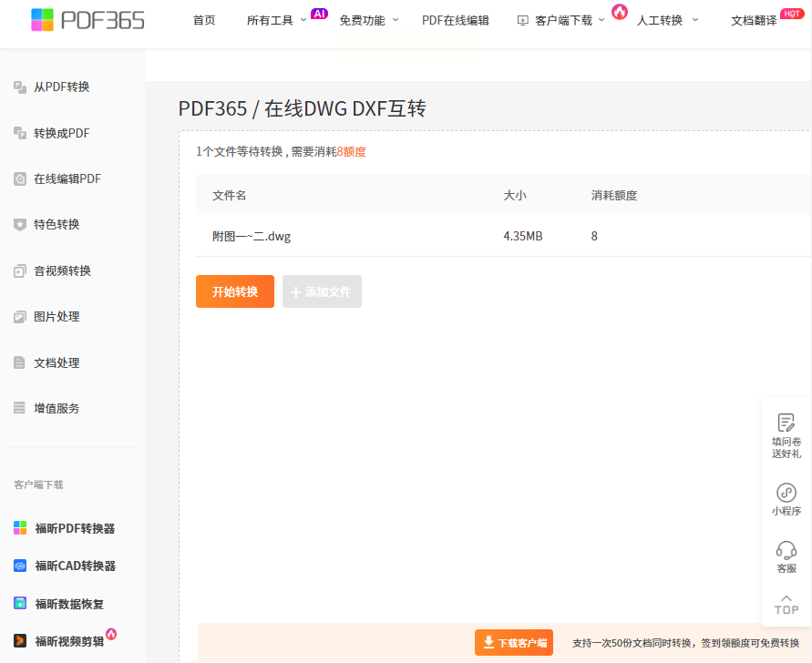812x663 pixels.
Task: Click the purple AI badge
Action: (x=319, y=14)
